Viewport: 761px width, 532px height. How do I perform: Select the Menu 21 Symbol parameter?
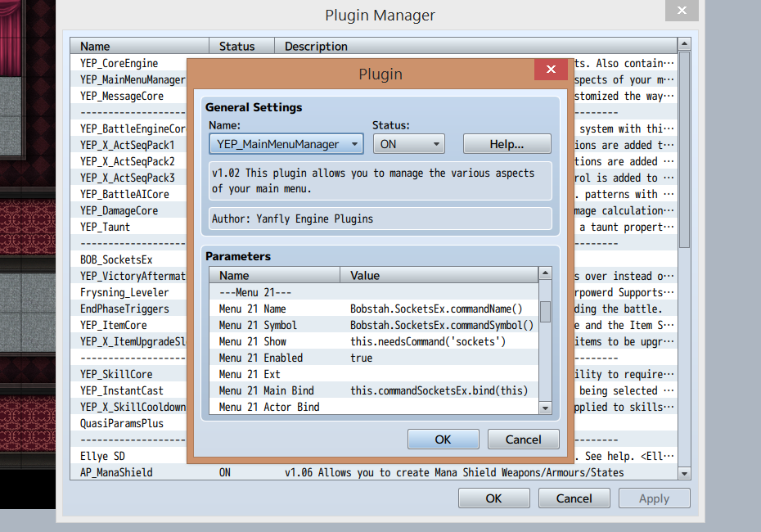(374, 325)
